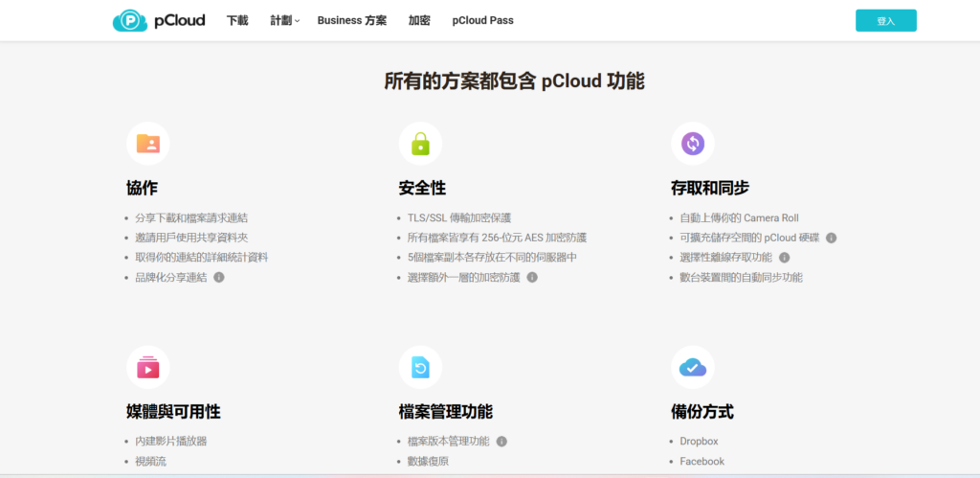Show info for 選擇性離線存取功能
Viewport: 980px width, 478px height.
pyautogui.click(x=785, y=257)
